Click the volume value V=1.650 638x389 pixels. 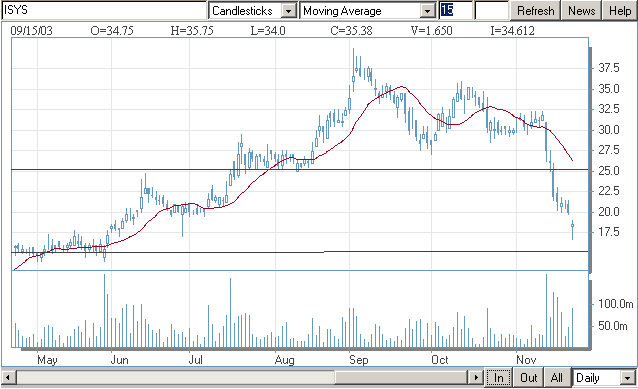click(431, 31)
